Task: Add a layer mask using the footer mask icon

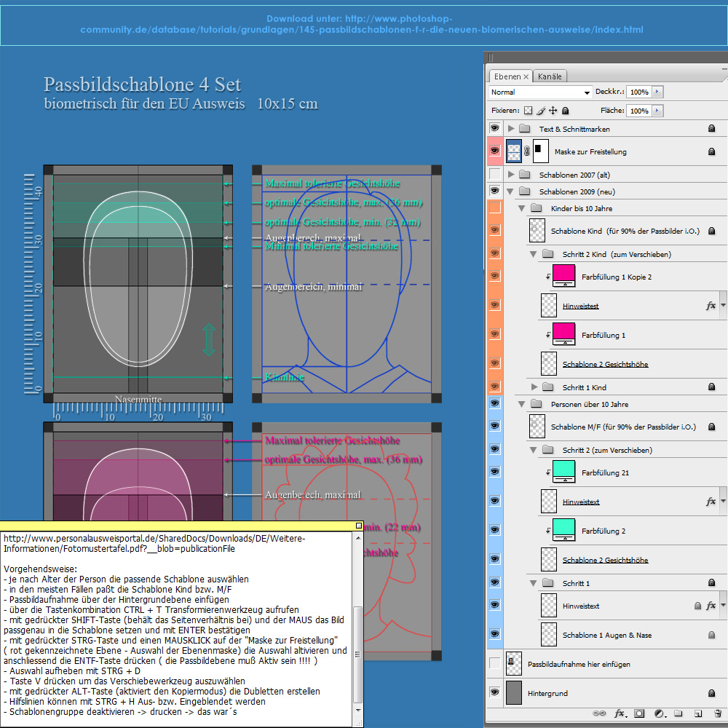Action: (x=640, y=713)
